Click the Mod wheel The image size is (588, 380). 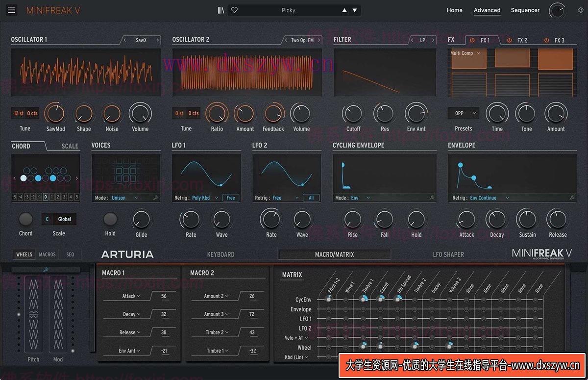[x=58, y=314]
